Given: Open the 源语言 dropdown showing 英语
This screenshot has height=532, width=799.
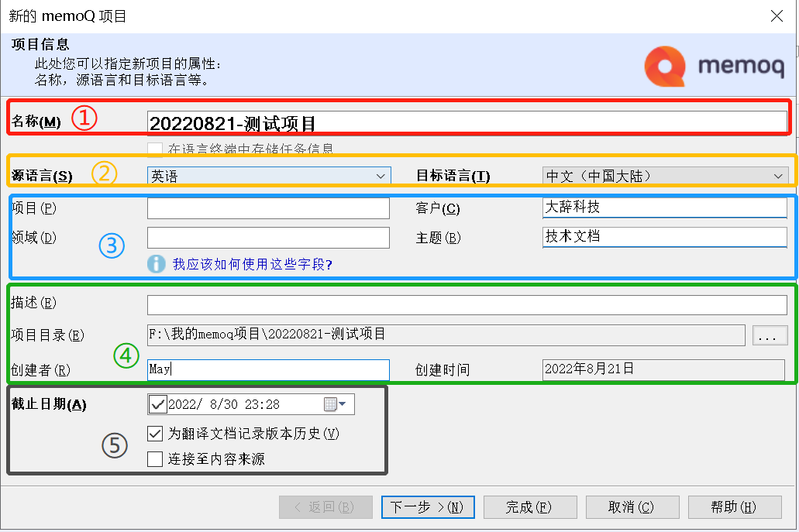Looking at the screenshot, I should (x=269, y=176).
